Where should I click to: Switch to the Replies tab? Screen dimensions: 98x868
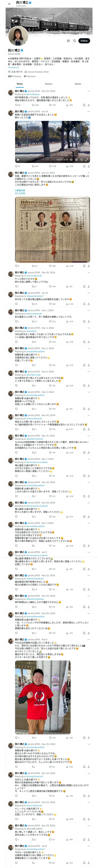coord(49,84)
